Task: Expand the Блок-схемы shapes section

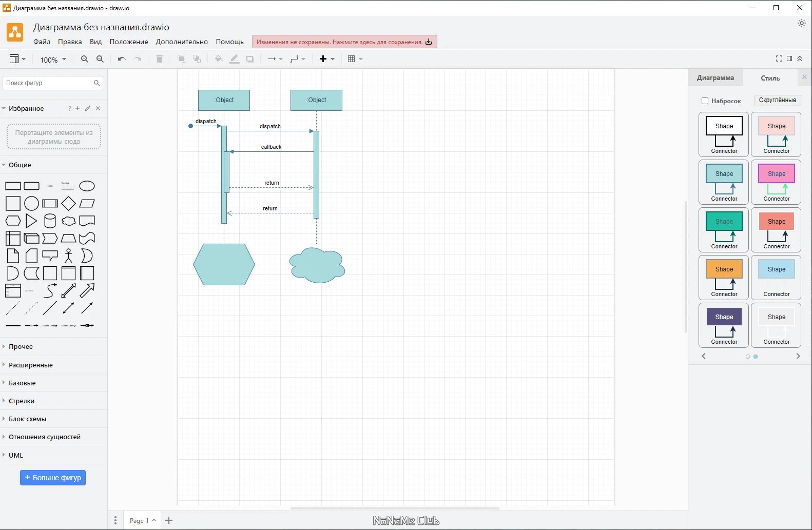Action: click(53, 419)
